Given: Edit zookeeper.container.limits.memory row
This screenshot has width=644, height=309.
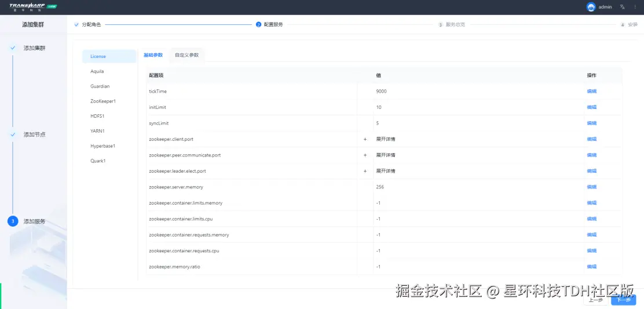Looking at the screenshot, I should (591, 203).
